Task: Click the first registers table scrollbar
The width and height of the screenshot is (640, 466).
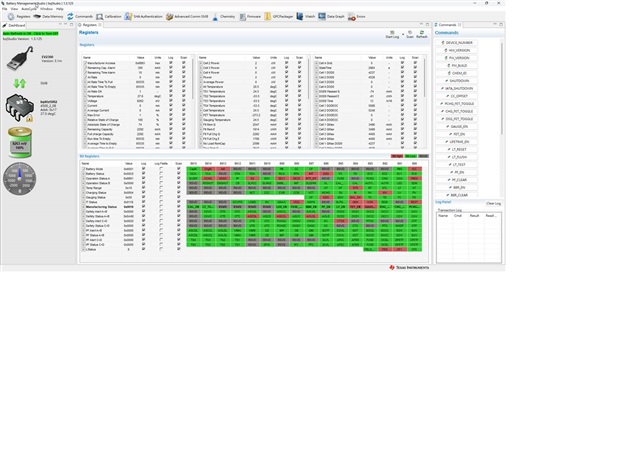Action: coord(193,78)
